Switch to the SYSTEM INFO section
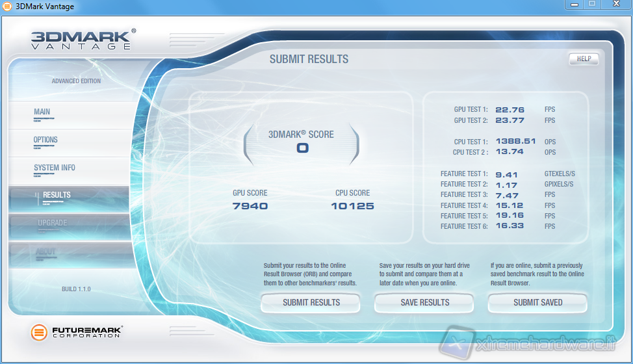Viewport: 633px width, 364px height. [x=55, y=168]
